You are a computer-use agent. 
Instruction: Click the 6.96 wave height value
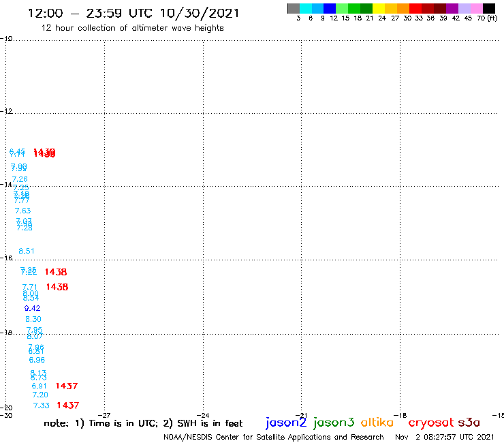tap(37, 360)
